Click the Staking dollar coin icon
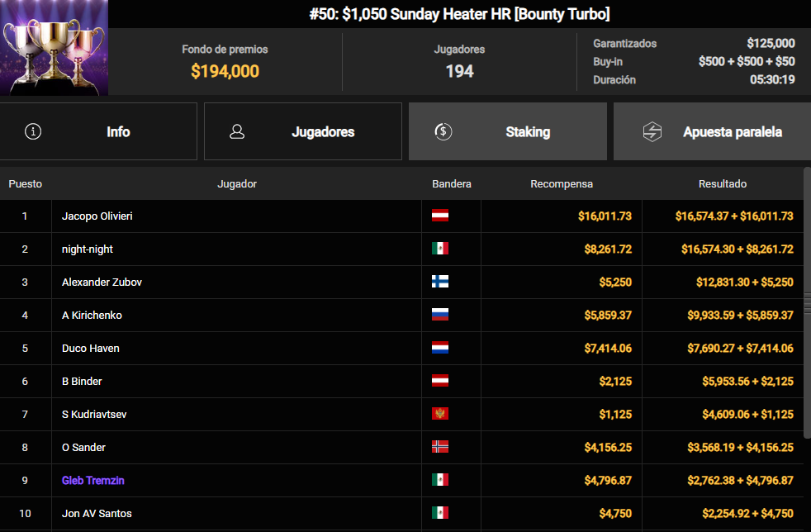The width and height of the screenshot is (811, 532). click(x=443, y=131)
